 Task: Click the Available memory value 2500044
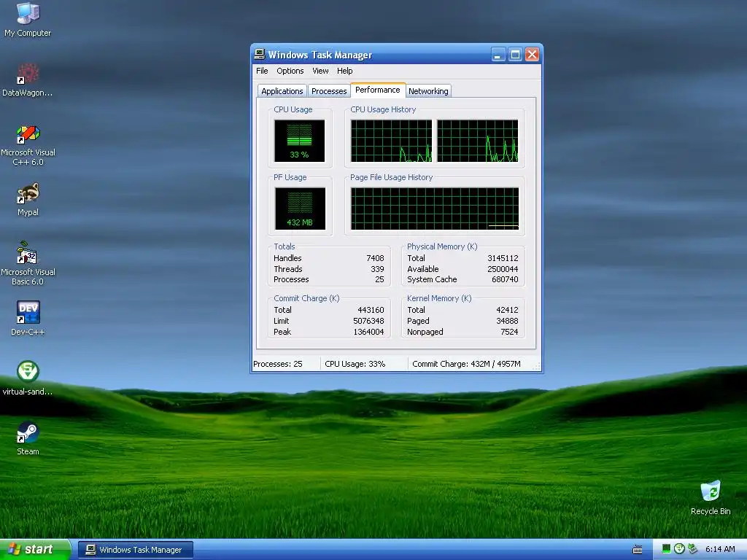tap(503, 269)
